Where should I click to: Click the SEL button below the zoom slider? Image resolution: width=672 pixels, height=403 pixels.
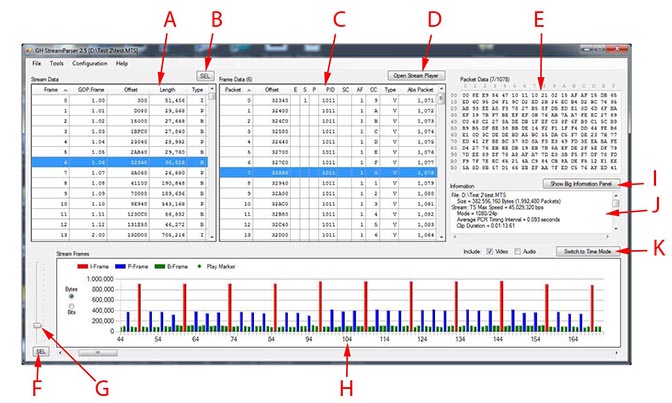tap(40, 352)
